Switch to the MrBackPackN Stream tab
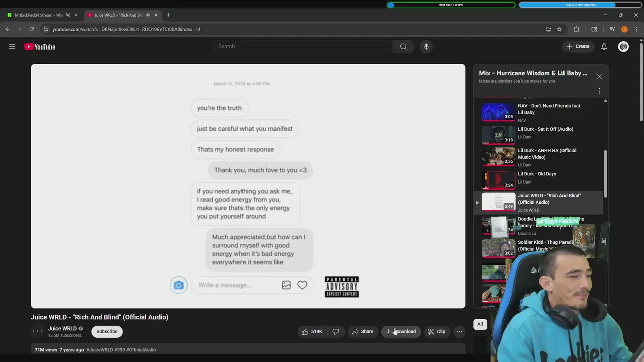 tap(39, 15)
